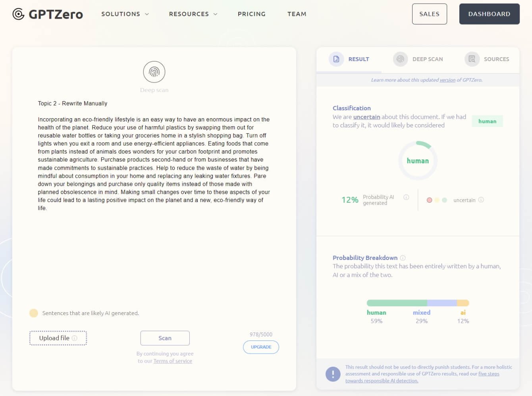The image size is (532, 396).
Task: Click the Sources tab search icon
Action: (472, 59)
